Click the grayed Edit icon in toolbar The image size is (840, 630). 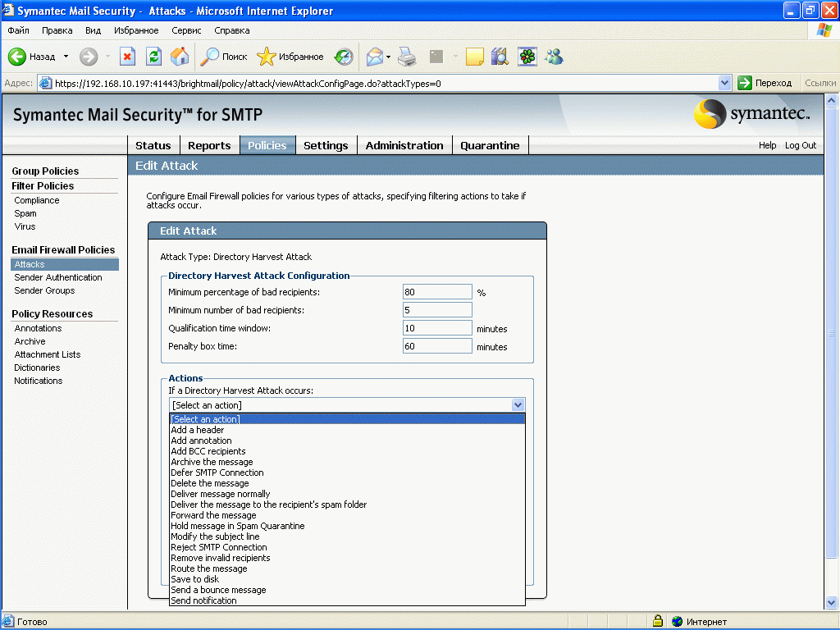(436, 57)
